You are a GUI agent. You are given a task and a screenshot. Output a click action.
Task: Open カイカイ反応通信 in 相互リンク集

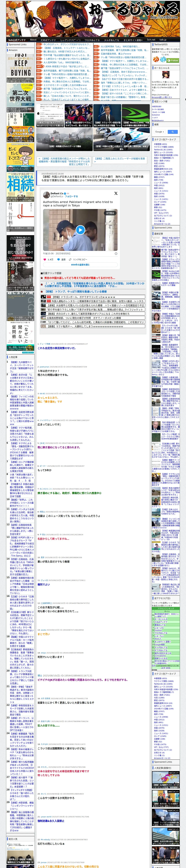pos(158,109)
